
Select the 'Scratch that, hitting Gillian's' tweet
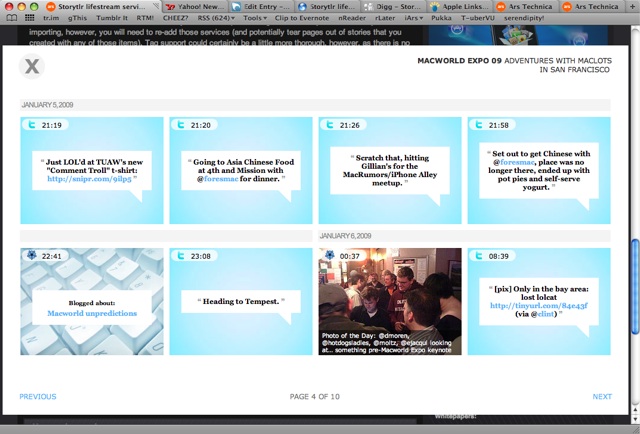390,170
